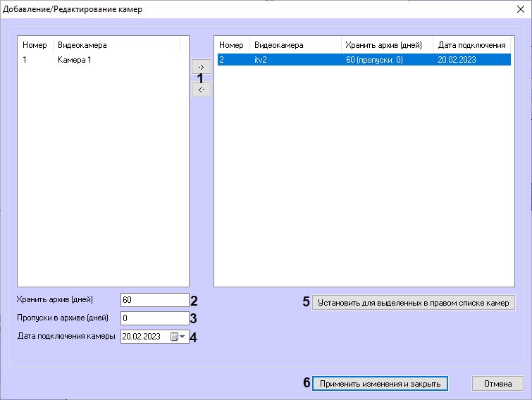
Task: Click right list 'Номер' column header
Action: 232,45
